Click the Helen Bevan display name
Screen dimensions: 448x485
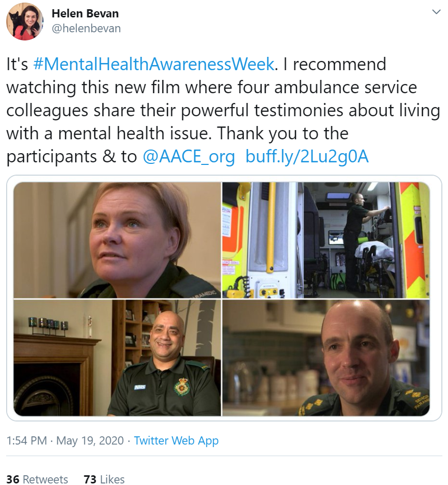pos(85,14)
